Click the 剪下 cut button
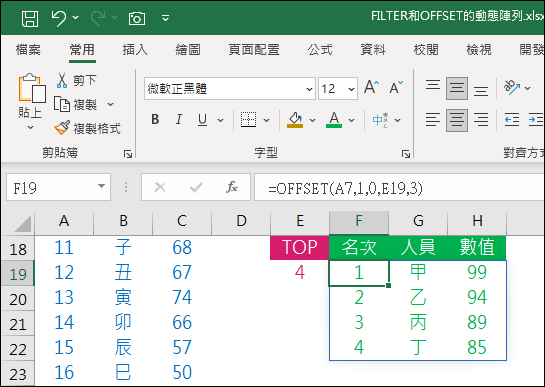Viewport: 545px width, 387px height. pos(76,80)
